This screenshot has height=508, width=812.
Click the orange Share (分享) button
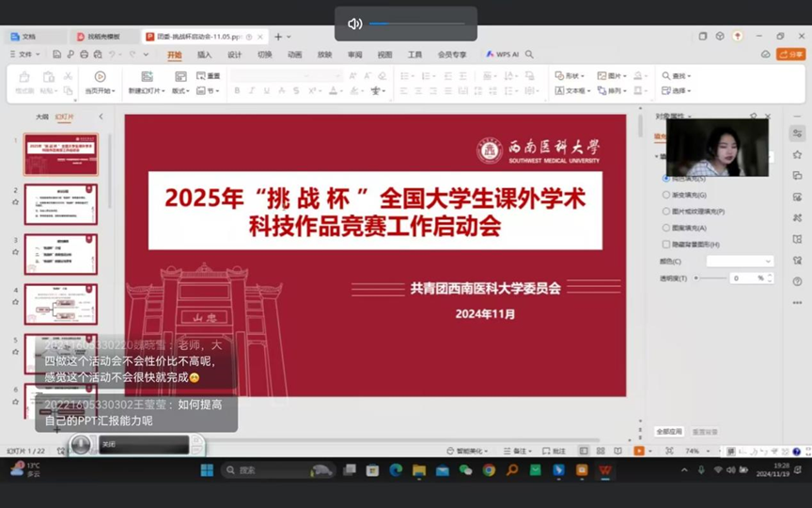point(790,55)
